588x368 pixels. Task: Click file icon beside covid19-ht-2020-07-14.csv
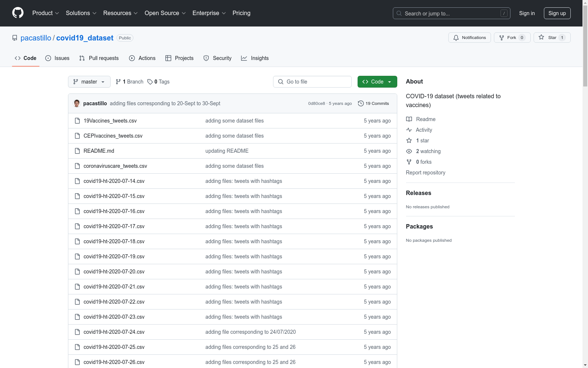click(77, 181)
